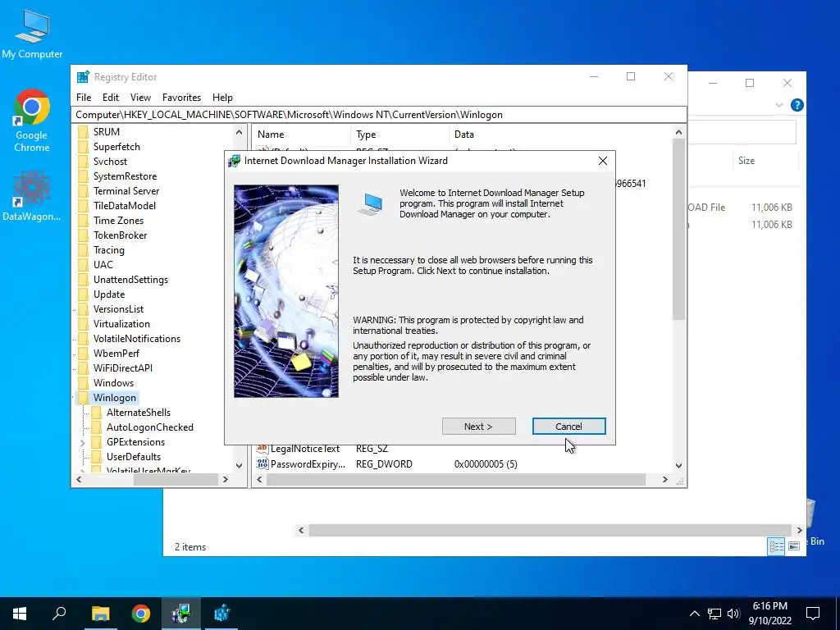Sort registry values by Name column

[301, 135]
